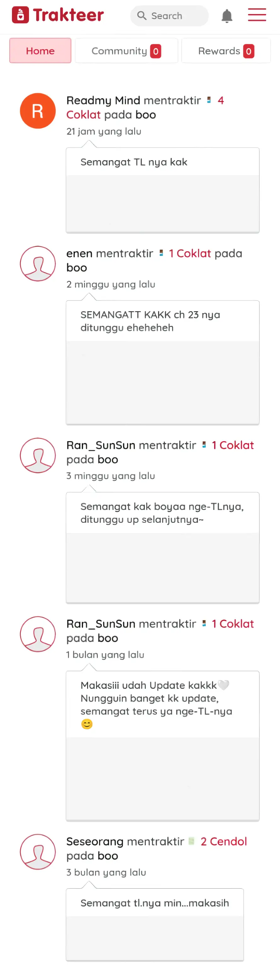Screen dimensions: 280x980
Task: Open the hamburger menu
Action: (x=257, y=15)
